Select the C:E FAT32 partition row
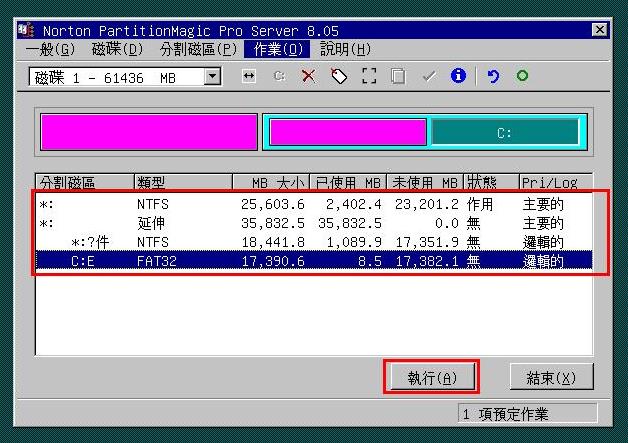Viewport: 628px width, 443px height. (314, 261)
